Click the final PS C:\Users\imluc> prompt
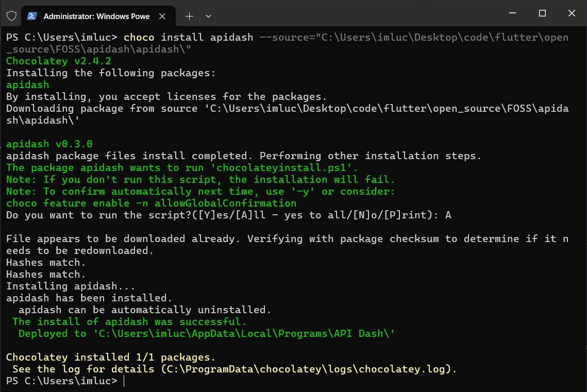This screenshot has width=587, height=392. click(x=62, y=381)
